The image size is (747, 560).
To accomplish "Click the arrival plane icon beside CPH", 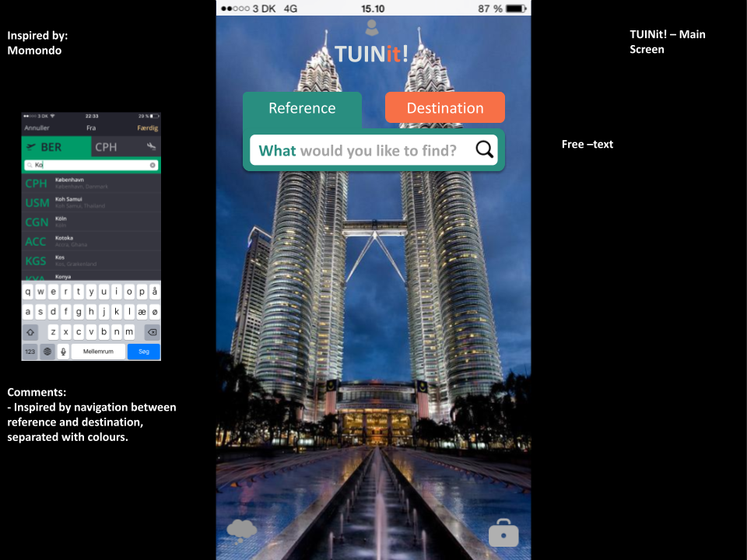I will pyautogui.click(x=153, y=146).
